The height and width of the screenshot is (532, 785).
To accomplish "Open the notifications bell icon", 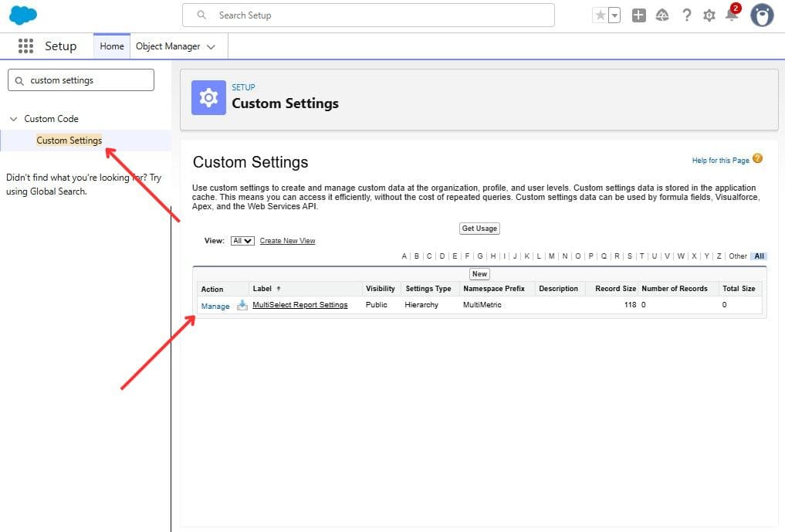I will [732, 16].
